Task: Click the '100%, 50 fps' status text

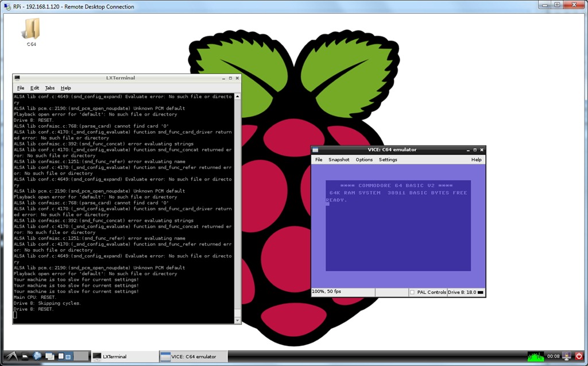Action: pyautogui.click(x=327, y=291)
